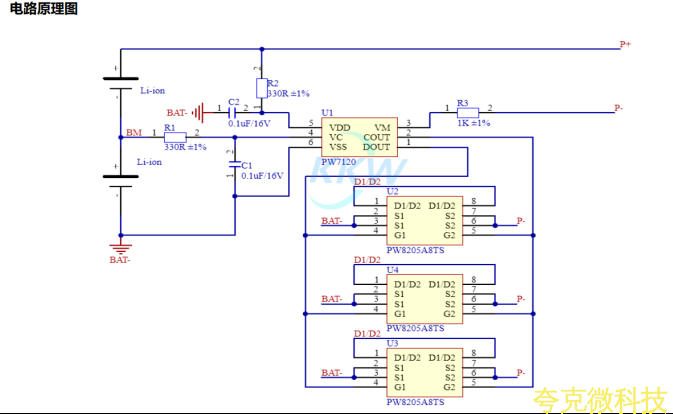673x414 pixels.
Task: Click the VDD pin label
Action: [340, 128]
